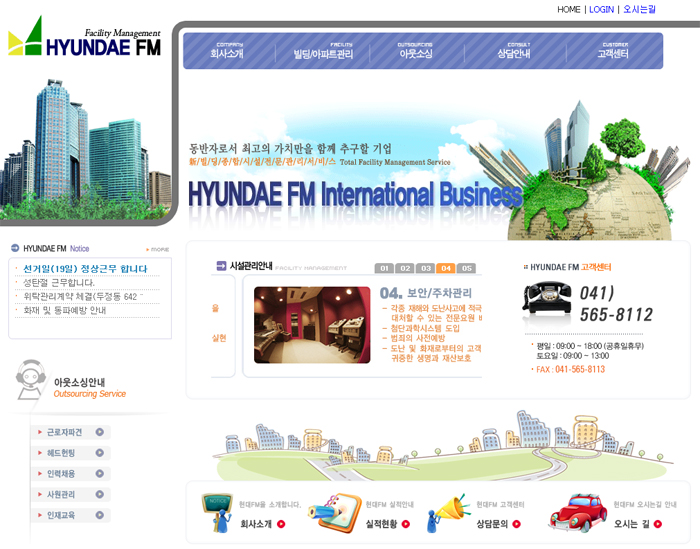The width and height of the screenshot is (700, 549).
Task: Click the megaphone icon for 상담문의
Action: point(448,511)
